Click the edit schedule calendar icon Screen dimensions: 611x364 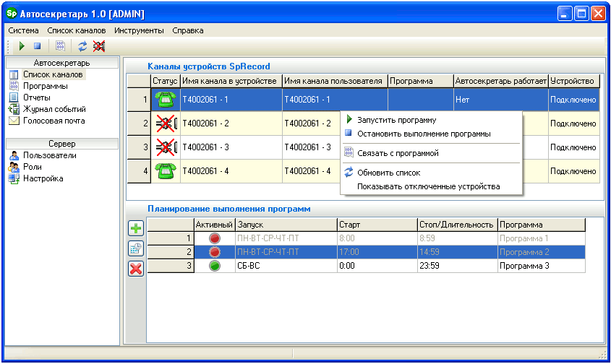coord(136,248)
